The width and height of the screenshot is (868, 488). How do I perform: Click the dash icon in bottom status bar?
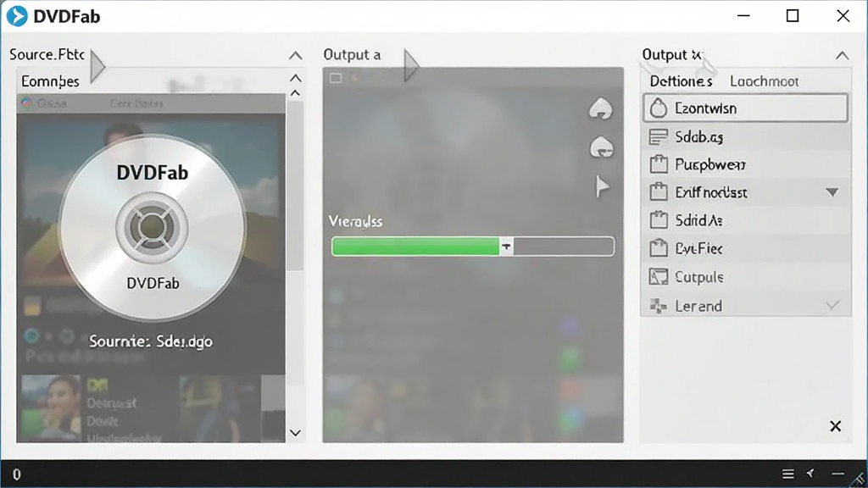(x=837, y=474)
